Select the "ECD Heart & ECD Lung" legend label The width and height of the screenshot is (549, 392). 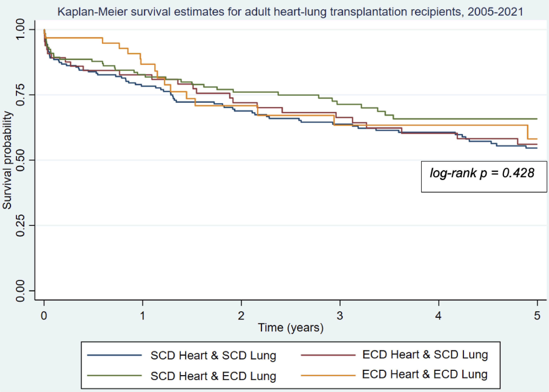pos(425,374)
